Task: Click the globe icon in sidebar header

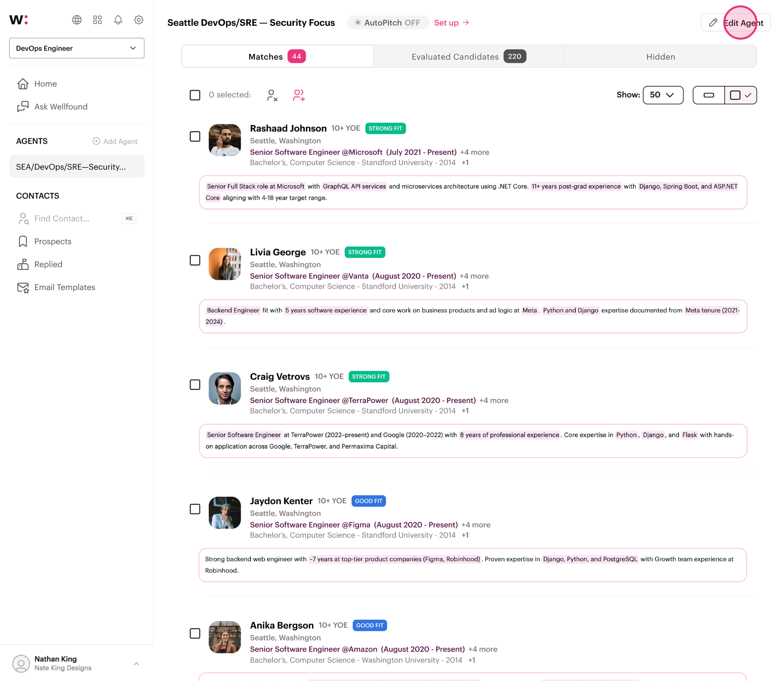Action: pyautogui.click(x=77, y=20)
